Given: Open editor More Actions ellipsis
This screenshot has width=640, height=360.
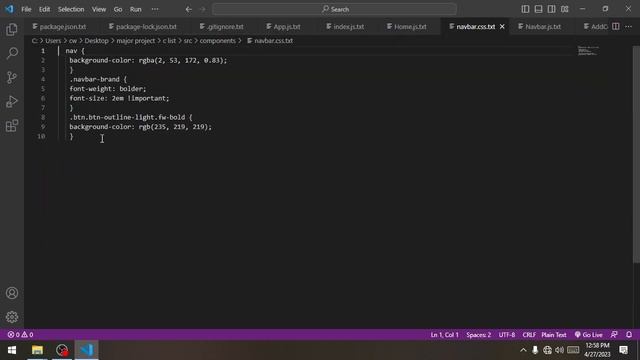Looking at the screenshot, I should (x=629, y=27).
